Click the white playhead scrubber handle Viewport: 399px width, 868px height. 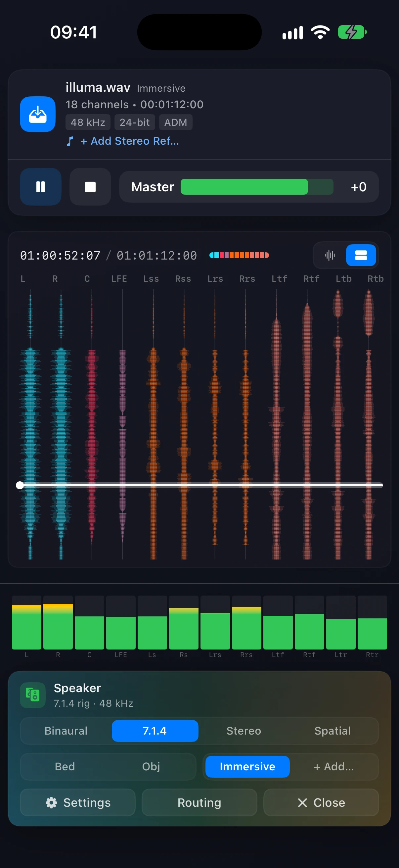tap(20, 485)
